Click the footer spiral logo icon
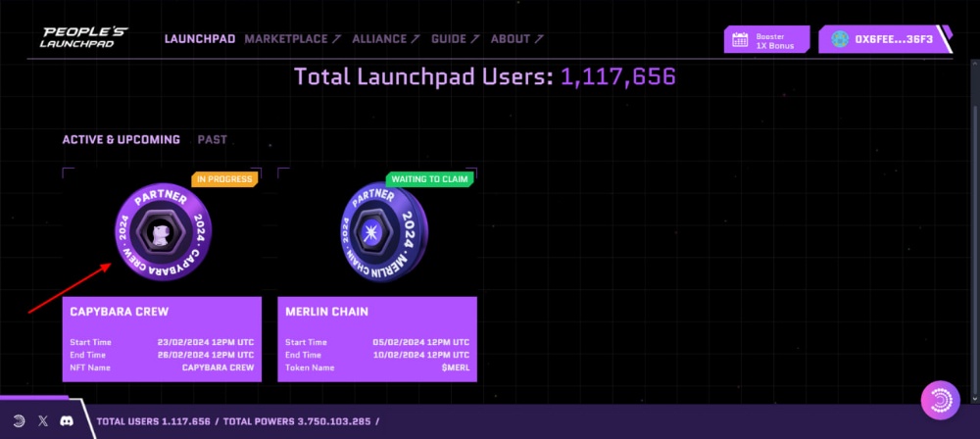This screenshot has height=439, width=980. pos(19,421)
